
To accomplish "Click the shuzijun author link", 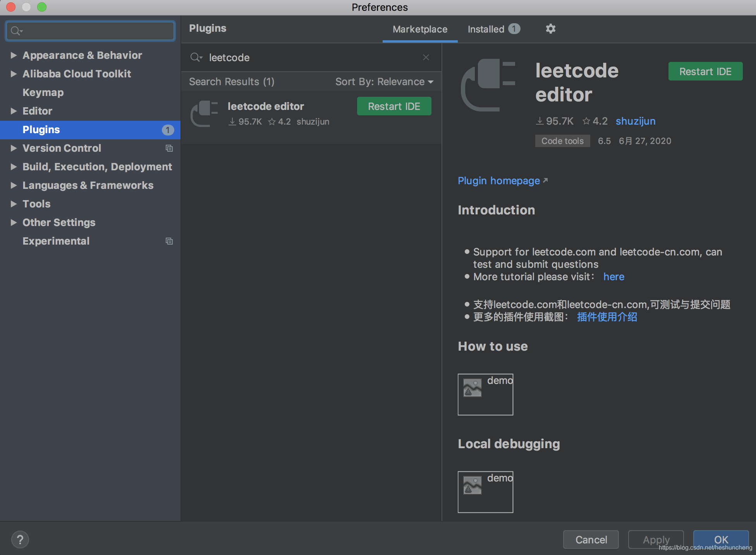I will 635,121.
